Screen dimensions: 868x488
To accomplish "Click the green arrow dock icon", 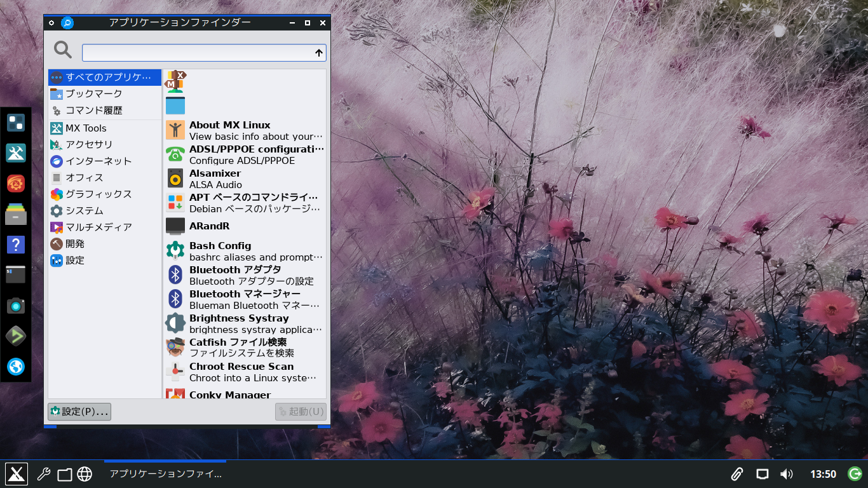I will 16,336.
